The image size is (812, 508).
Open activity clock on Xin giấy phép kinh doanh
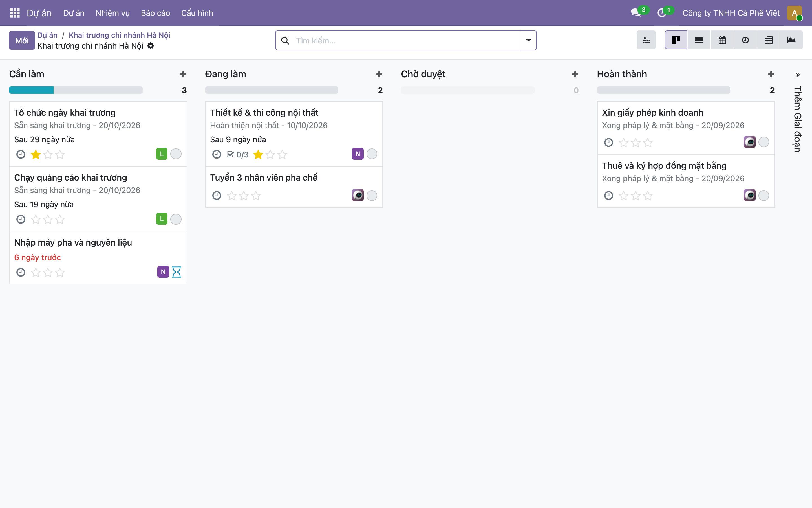(609, 143)
